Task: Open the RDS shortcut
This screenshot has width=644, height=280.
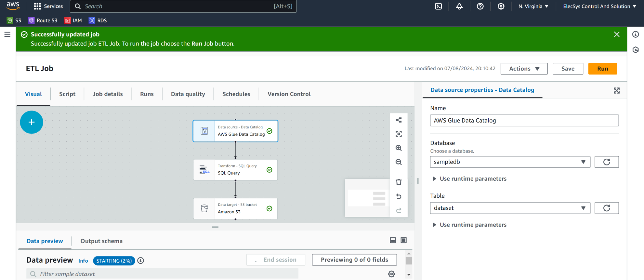Action: [98, 20]
